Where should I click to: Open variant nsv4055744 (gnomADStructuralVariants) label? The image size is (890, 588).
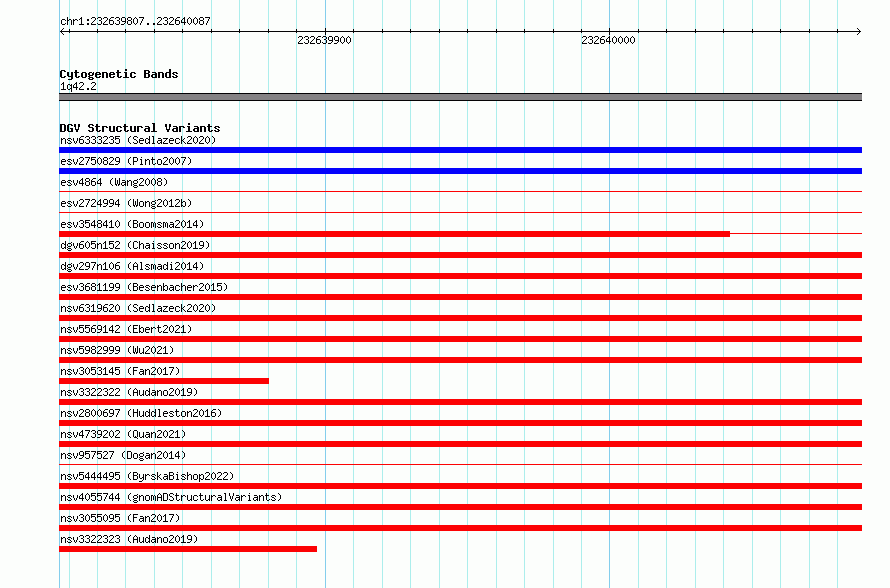[x=171, y=497]
